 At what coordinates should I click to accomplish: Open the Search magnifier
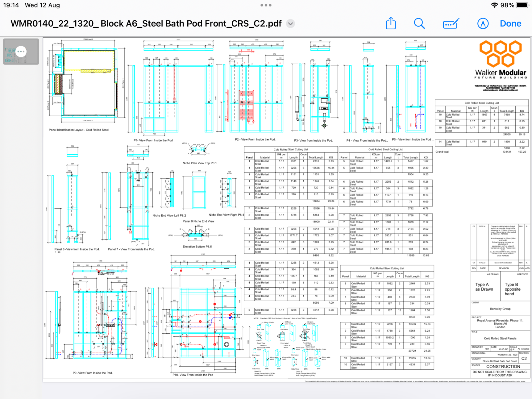click(419, 24)
